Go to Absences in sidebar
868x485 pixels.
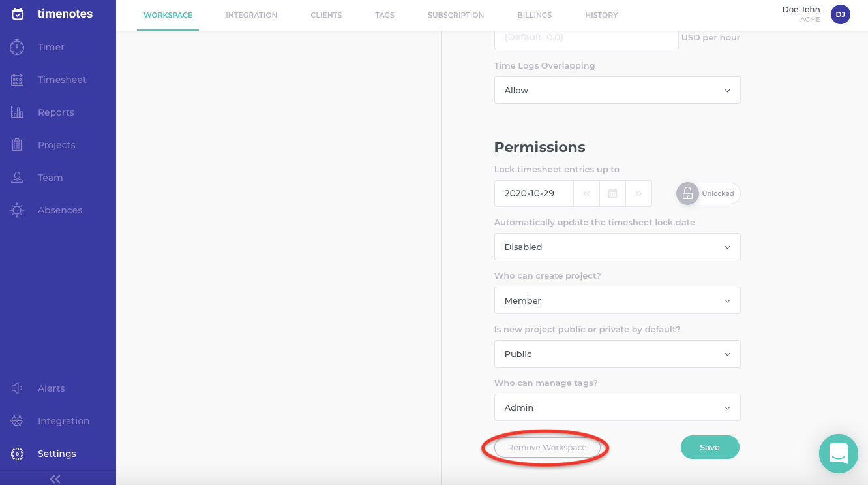pyautogui.click(x=60, y=210)
